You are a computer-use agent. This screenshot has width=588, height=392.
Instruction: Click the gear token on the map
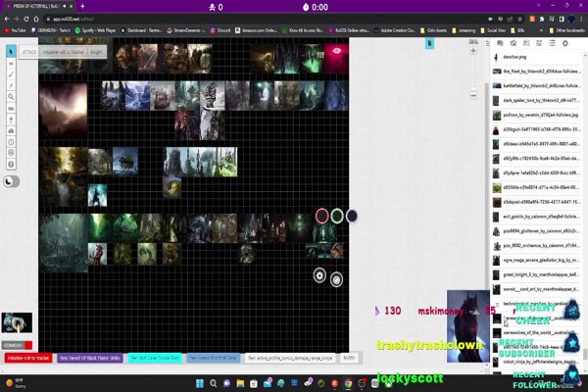click(319, 275)
